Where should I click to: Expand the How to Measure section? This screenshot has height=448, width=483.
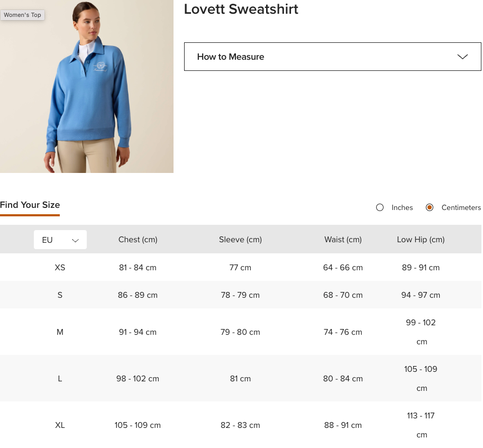click(x=332, y=57)
